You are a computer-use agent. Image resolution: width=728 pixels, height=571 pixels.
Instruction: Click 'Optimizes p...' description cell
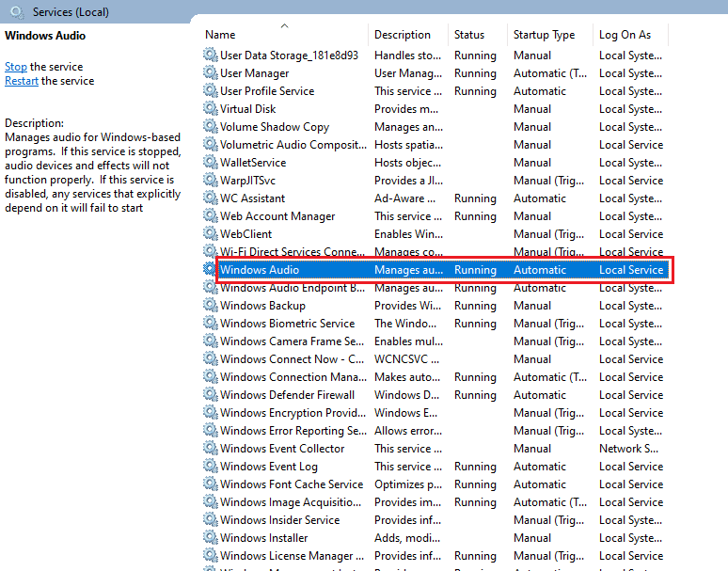[408, 484]
